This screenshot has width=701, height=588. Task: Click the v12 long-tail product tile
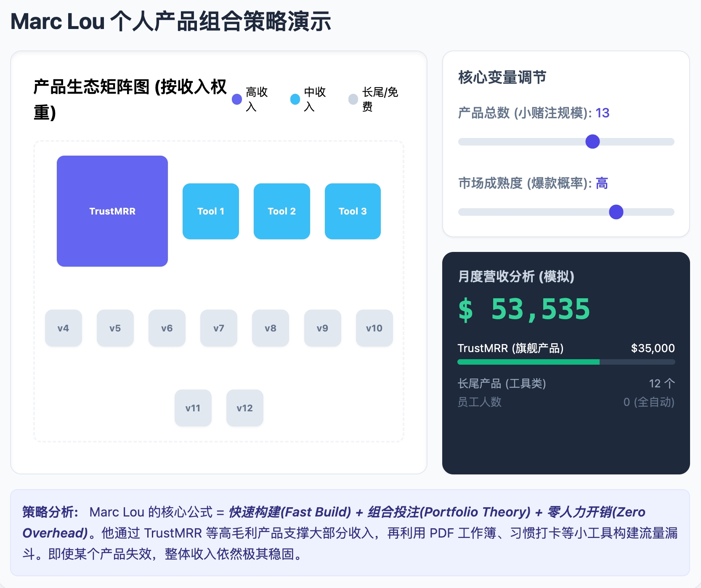pyautogui.click(x=245, y=408)
